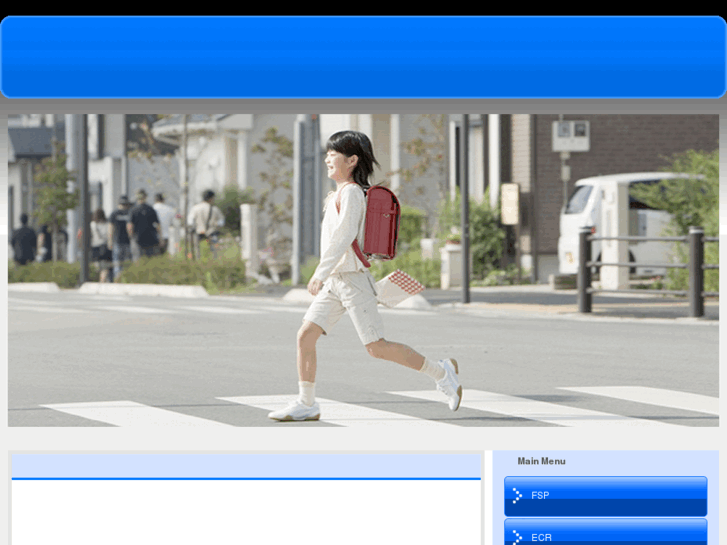Click the black strip at page top

click(363, 7)
